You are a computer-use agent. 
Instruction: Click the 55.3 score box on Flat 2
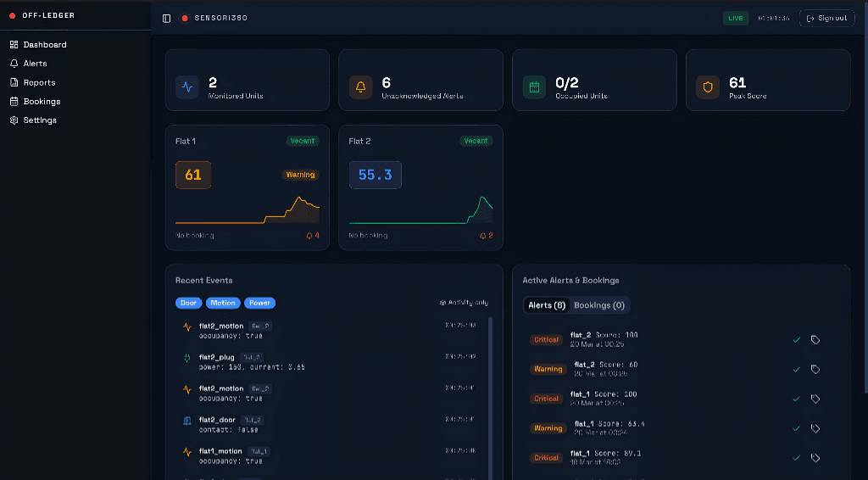click(x=376, y=175)
